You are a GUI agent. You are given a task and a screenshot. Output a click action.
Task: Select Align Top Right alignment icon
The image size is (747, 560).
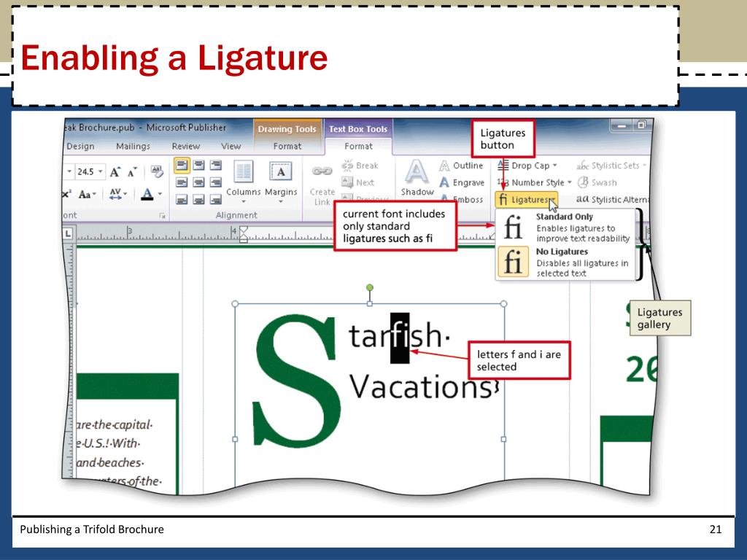(x=216, y=166)
